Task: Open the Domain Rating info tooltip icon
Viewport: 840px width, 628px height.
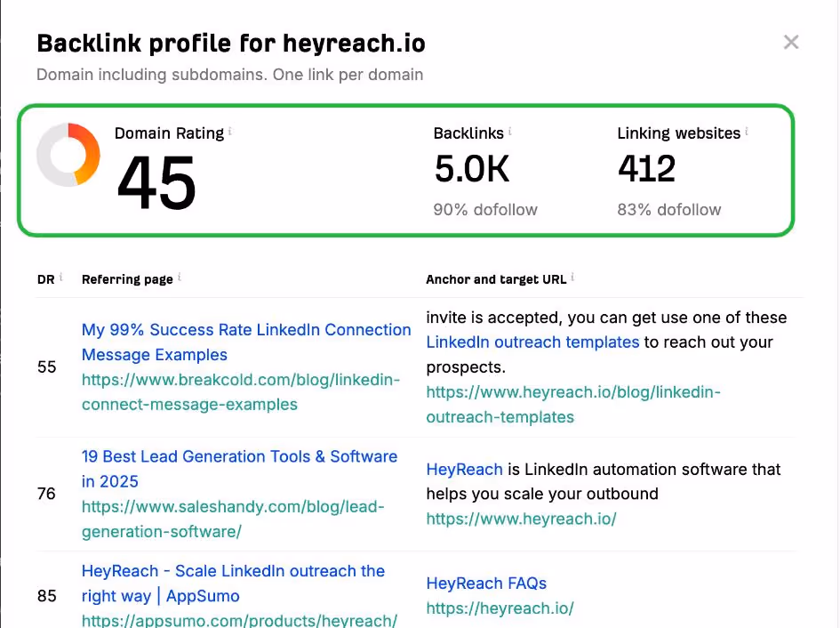Action: point(231,129)
